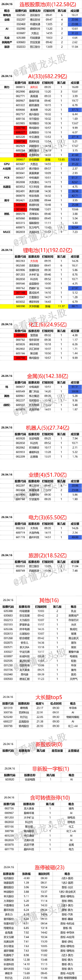Click the GPU concept label in AI table
The image size is (82, 980).
coord(7,164)
